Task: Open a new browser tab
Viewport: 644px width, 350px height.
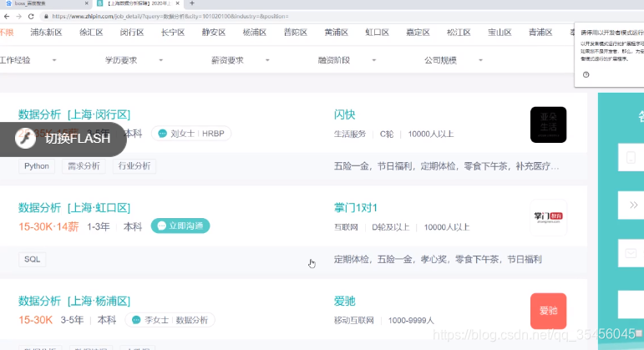Action: tap(192, 3)
